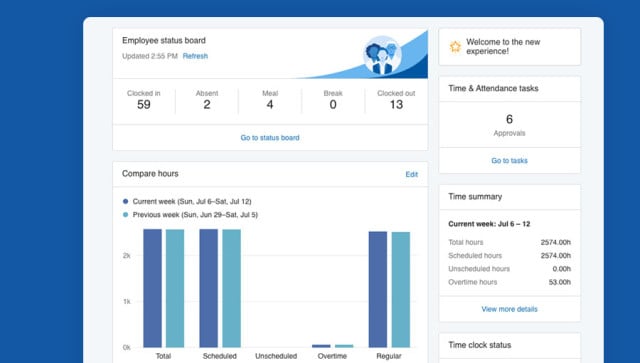The height and width of the screenshot is (363, 640).
Task: Click the Unscheduled hours value 0.00h
Action: pos(562,269)
